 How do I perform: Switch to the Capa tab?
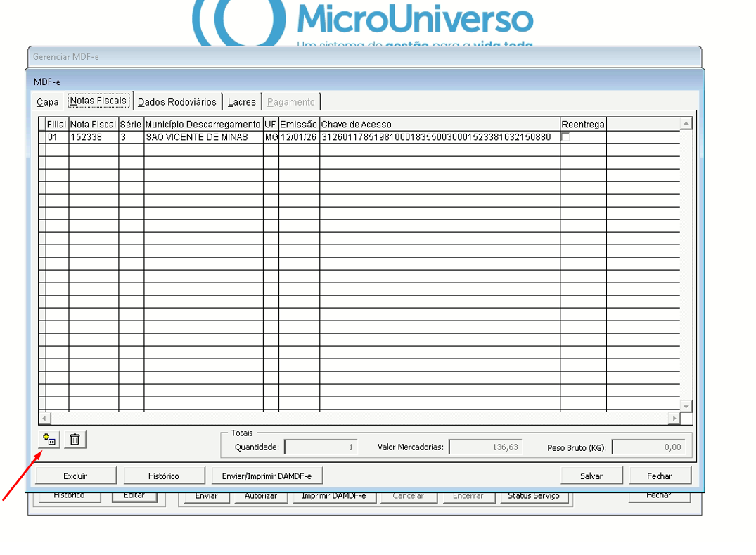[x=48, y=102]
